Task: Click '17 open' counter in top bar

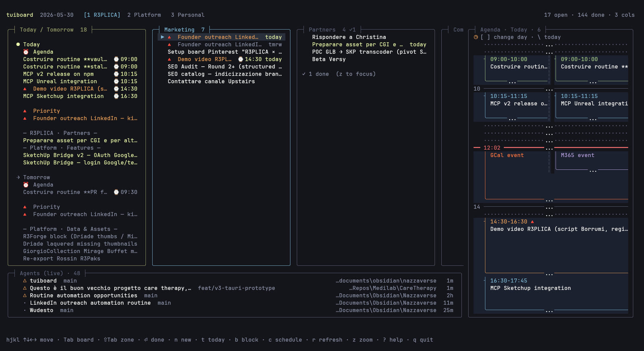Action: (x=556, y=15)
